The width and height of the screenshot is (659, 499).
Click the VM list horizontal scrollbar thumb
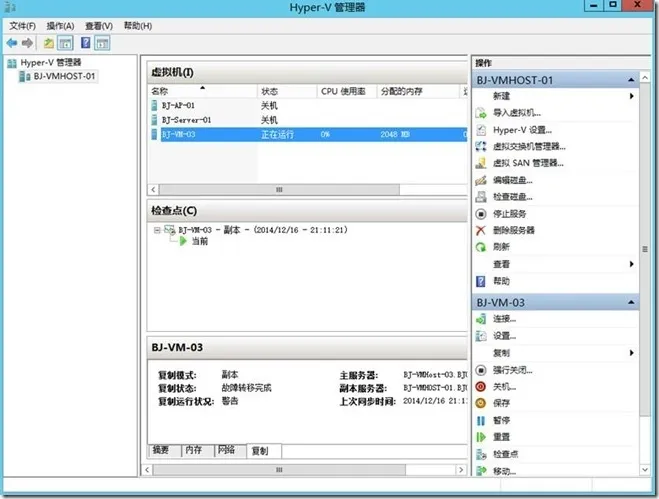click(x=279, y=190)
